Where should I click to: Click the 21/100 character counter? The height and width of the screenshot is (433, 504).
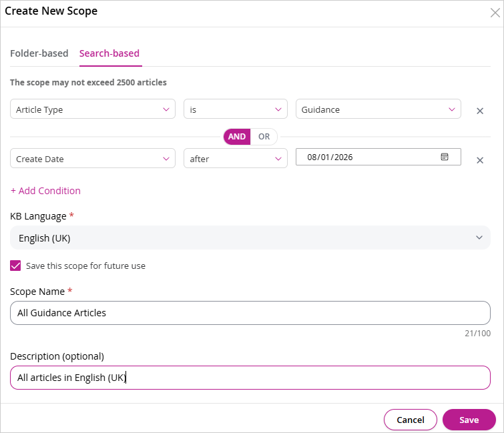coord(478,334)
